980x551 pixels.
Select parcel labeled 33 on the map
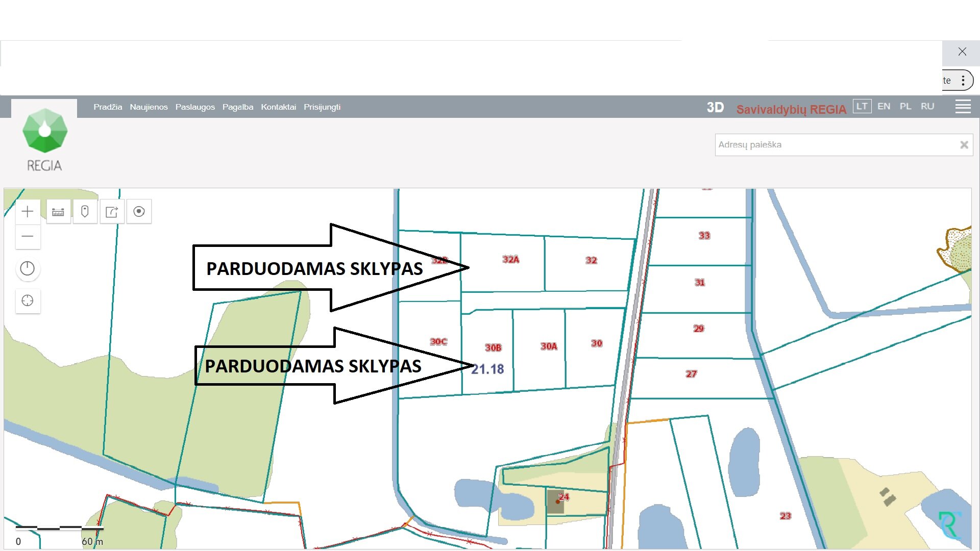(x=704, y=235)
